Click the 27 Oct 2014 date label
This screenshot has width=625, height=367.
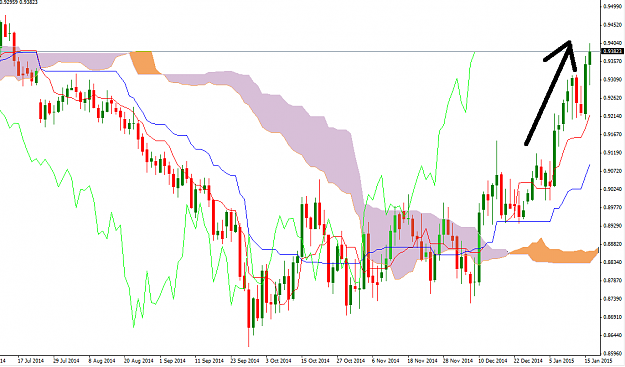[351, 361]
